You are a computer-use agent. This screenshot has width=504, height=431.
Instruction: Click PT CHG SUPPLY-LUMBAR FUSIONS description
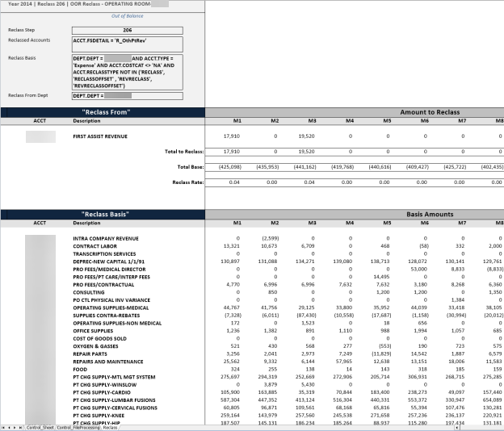pos(114,400)
